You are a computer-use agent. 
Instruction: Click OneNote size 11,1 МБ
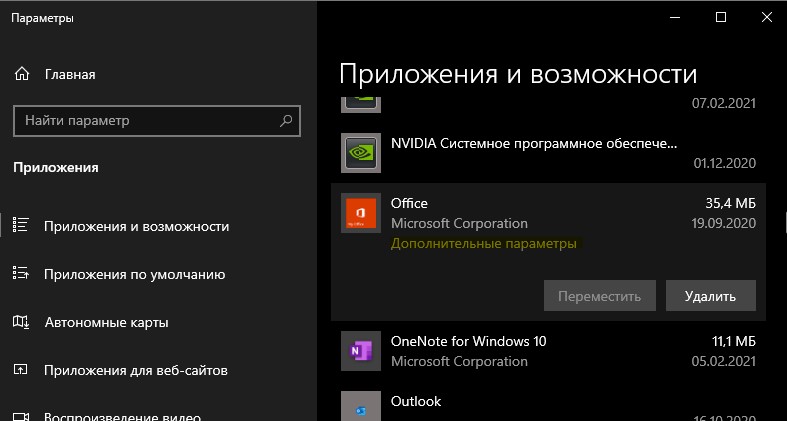point(734,341)
